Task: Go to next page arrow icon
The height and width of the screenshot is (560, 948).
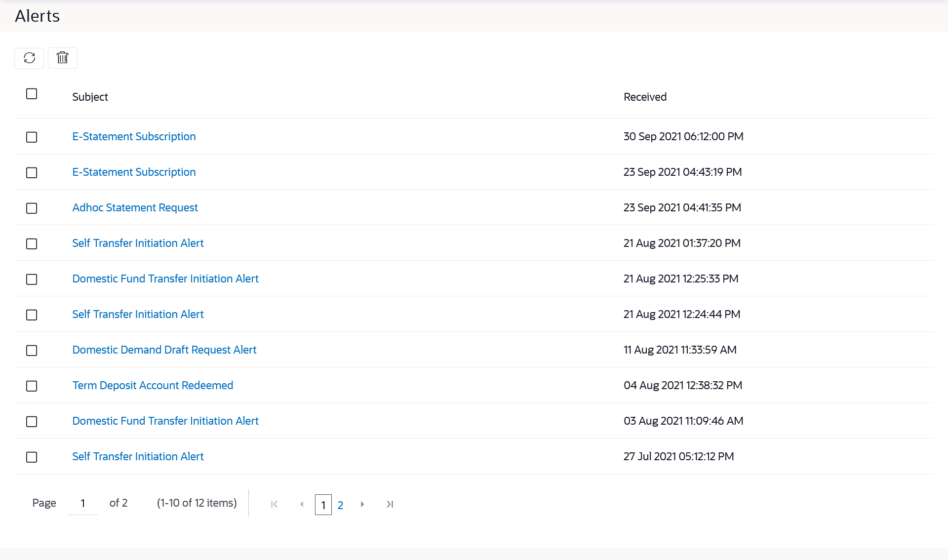Action: click(x=362, y=504)
